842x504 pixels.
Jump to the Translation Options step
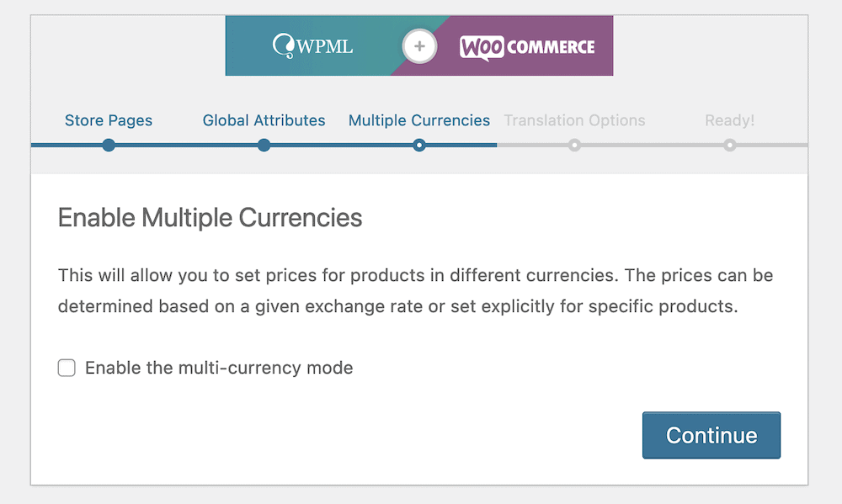[574, 120]
